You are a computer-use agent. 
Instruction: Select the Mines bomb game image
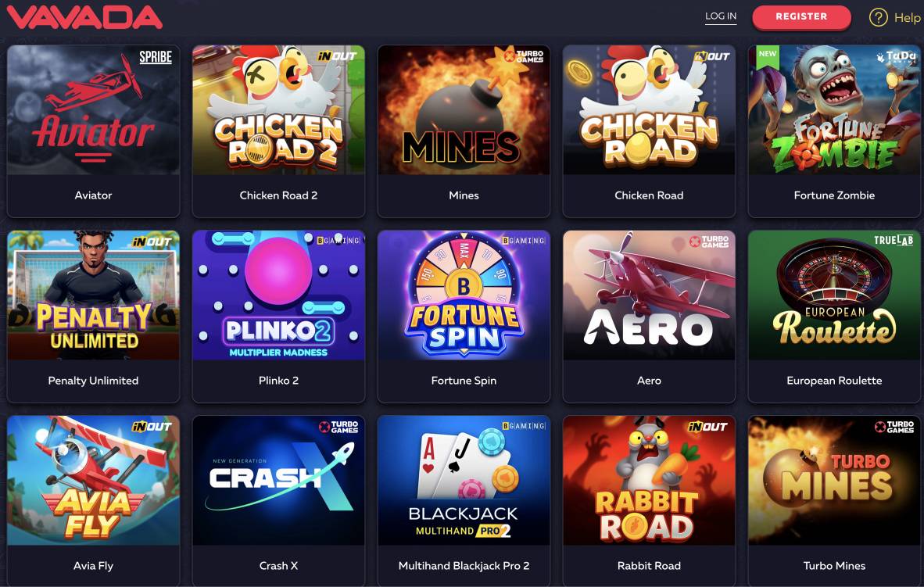coord(464,109)
